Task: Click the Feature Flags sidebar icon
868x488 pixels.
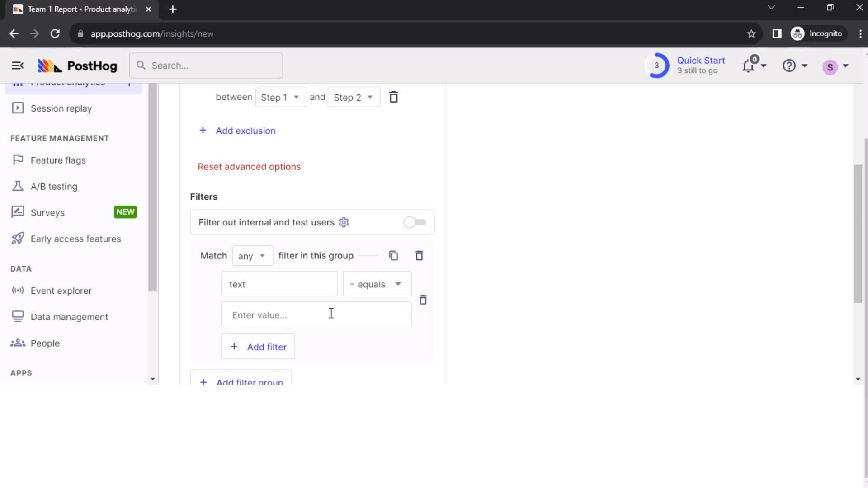Action: (17, 160)
